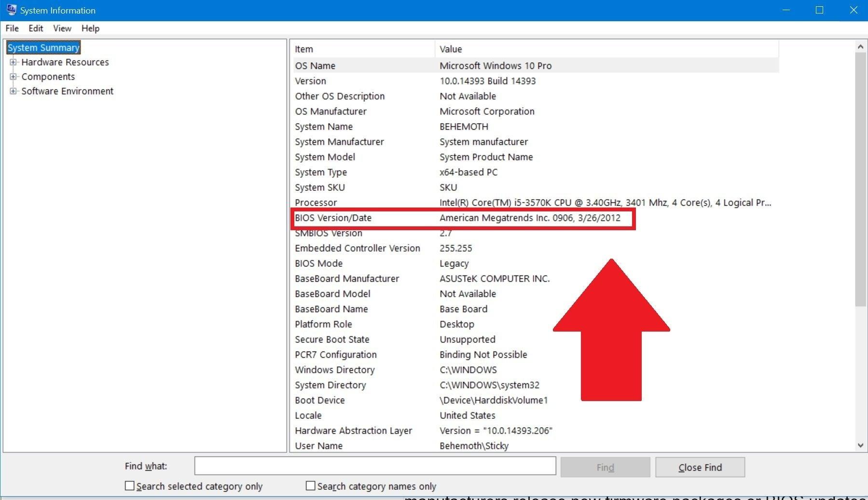Viewport: 868px width, 500px height.
Task: Click inside the Find what input field
Action: pos(375,466)
